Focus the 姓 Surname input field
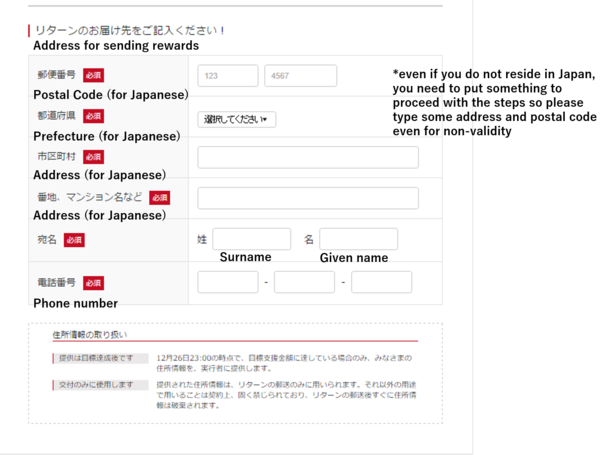 click(x=251, y=239)
